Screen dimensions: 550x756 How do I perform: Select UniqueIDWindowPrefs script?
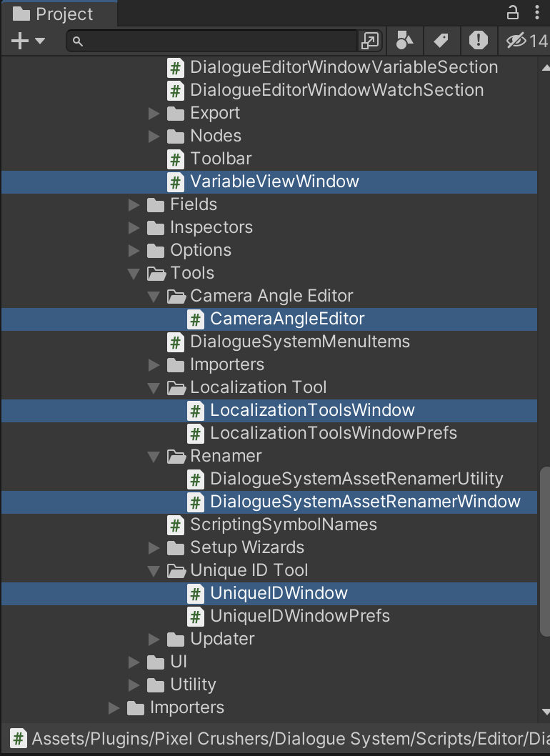tap(300, 616)
